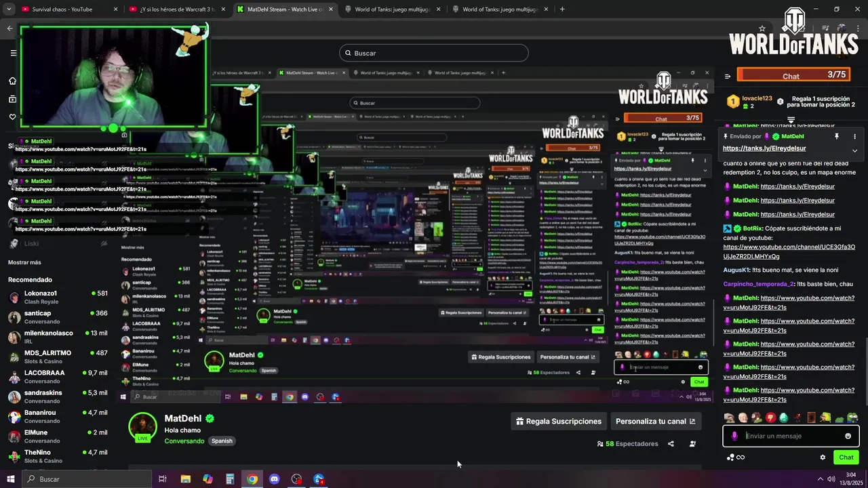
Task: Open the BotRix YouTube channel link in chat
Action: pos(789,251)
